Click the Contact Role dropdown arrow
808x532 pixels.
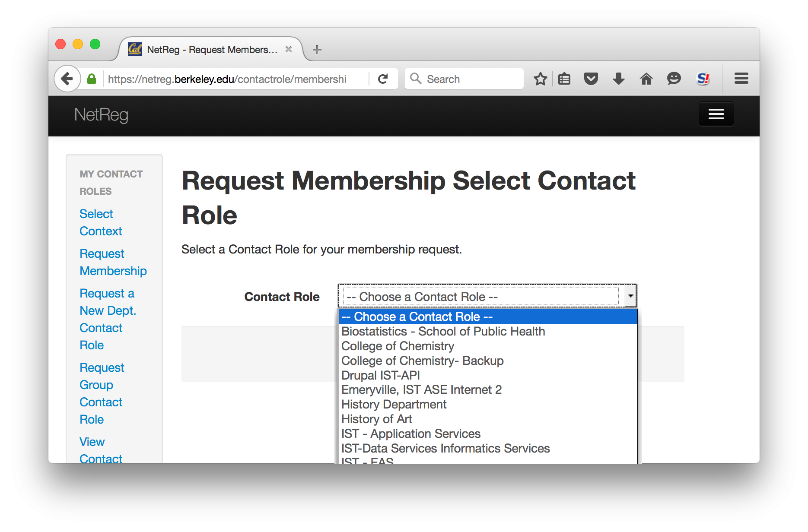(630, 296)
